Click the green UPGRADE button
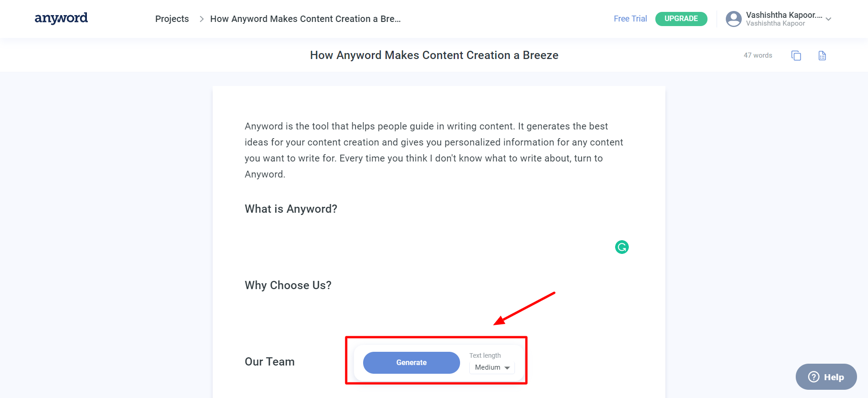Screen dimensions: 868x398 point(681,19)
